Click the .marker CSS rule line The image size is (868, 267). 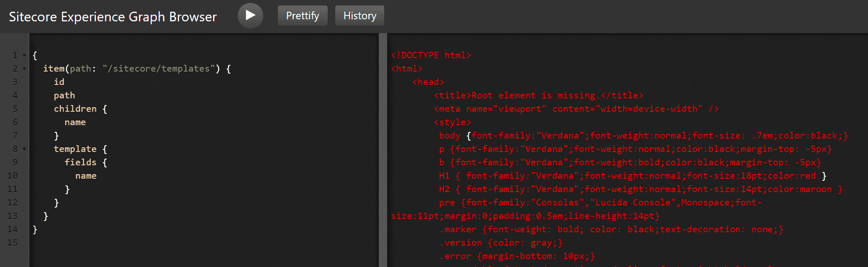(x=611, y=229)
